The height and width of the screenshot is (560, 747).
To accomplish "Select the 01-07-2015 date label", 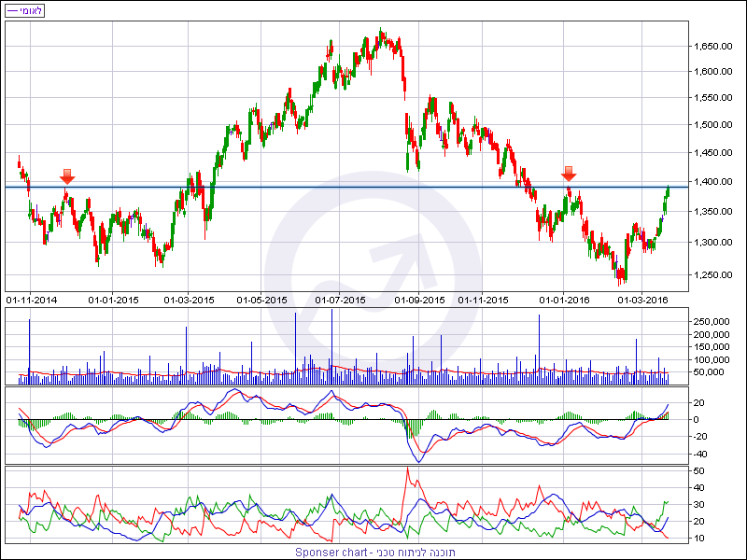I will tap(339, 300).
